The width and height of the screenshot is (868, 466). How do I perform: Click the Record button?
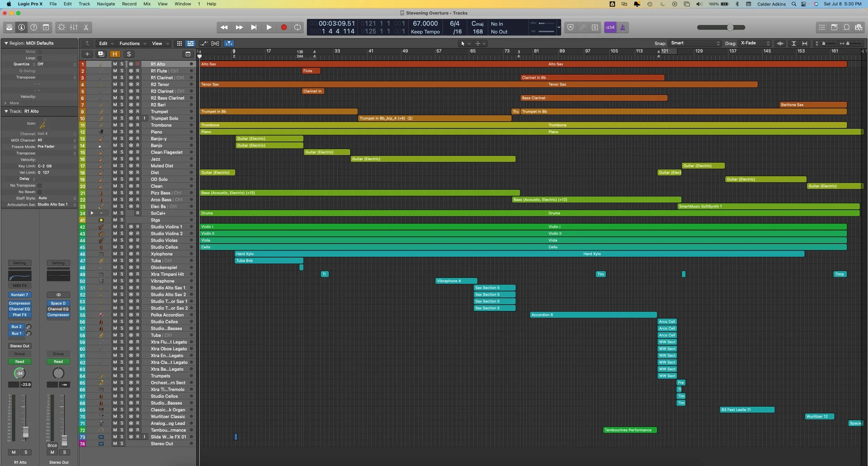[284, 27]
